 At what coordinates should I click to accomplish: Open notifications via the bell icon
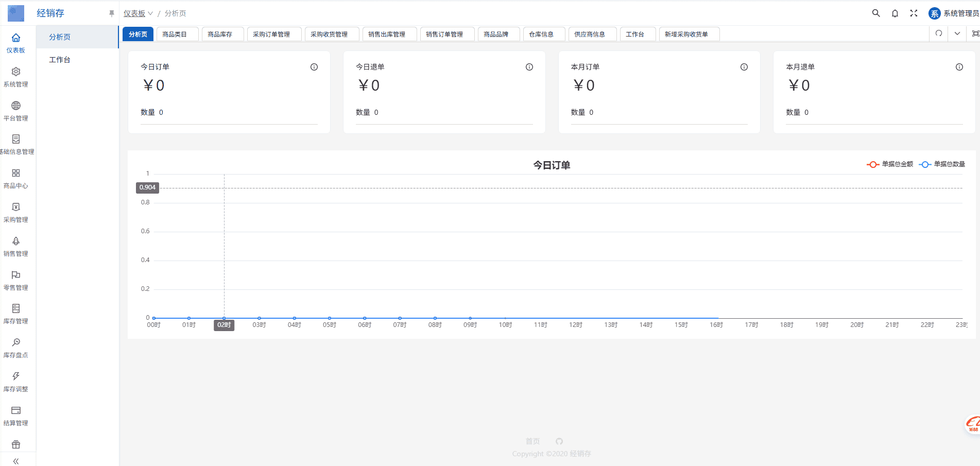[x=895, y=13]
